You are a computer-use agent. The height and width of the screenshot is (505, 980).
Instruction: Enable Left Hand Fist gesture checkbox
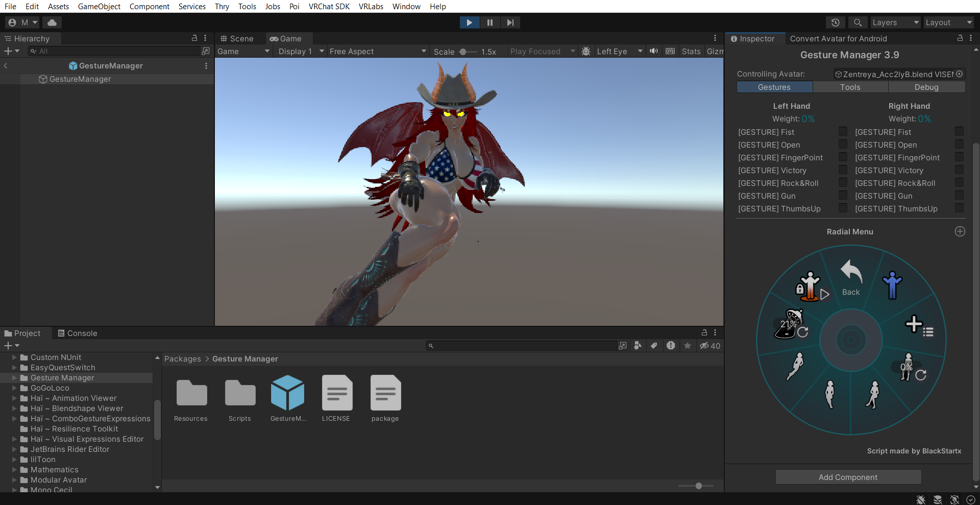point(843,132)
